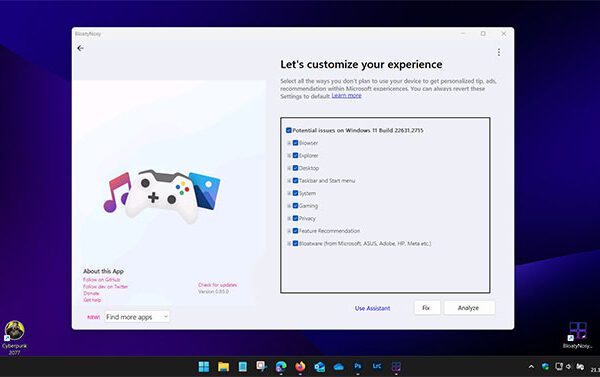The width and height of the screenshot is (600, 377).
Task: Click the Analyze button
Action: pos(469,308)
